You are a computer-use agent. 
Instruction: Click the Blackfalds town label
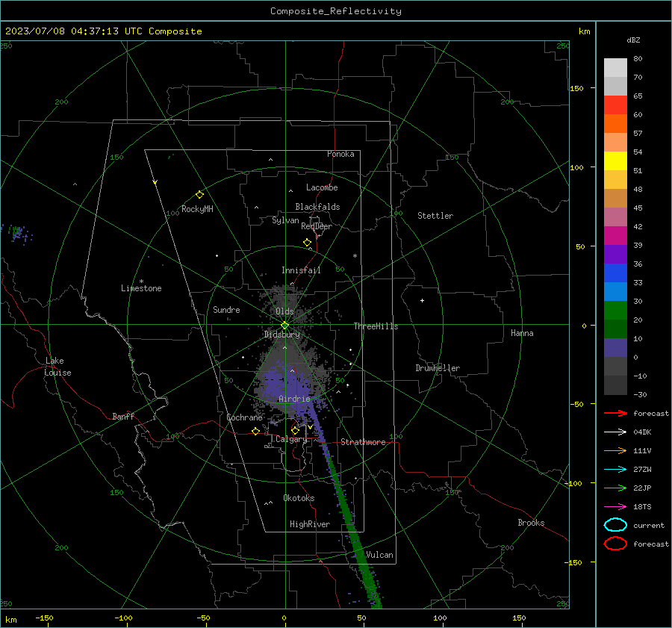tap(317, 207)
